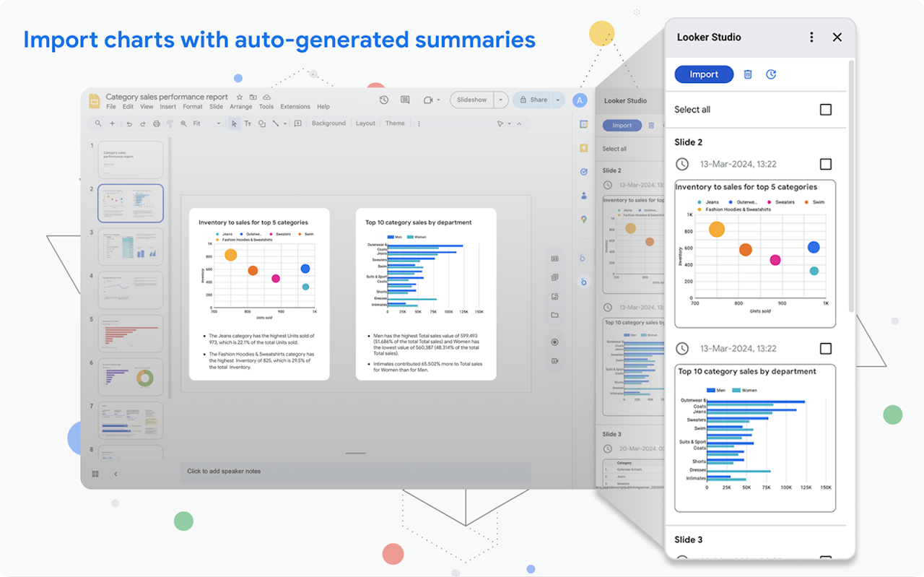The width and height of the screenshot is (924, 577).
Task: Open the Help menu
Action: tap(323, 107)
